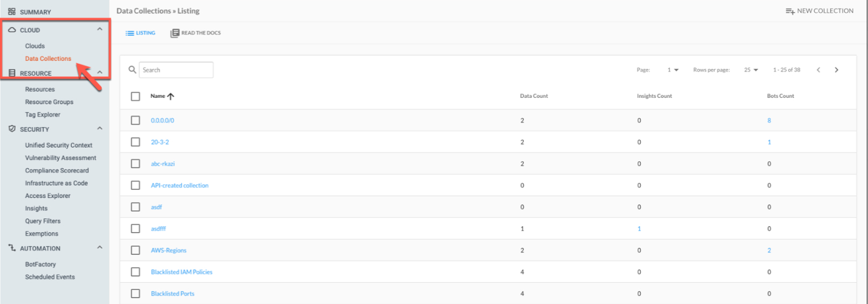Open the AWS-Regions collection link
868x304 pixels.
coord(169,251)
